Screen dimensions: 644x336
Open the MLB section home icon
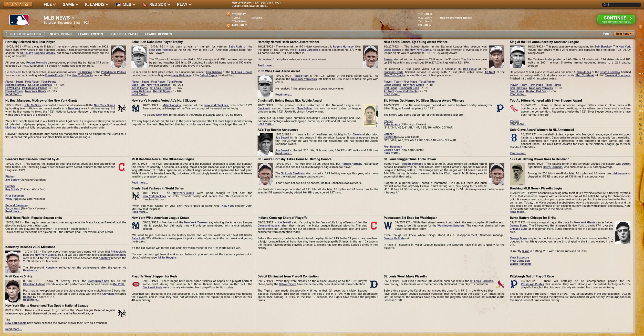641,78
